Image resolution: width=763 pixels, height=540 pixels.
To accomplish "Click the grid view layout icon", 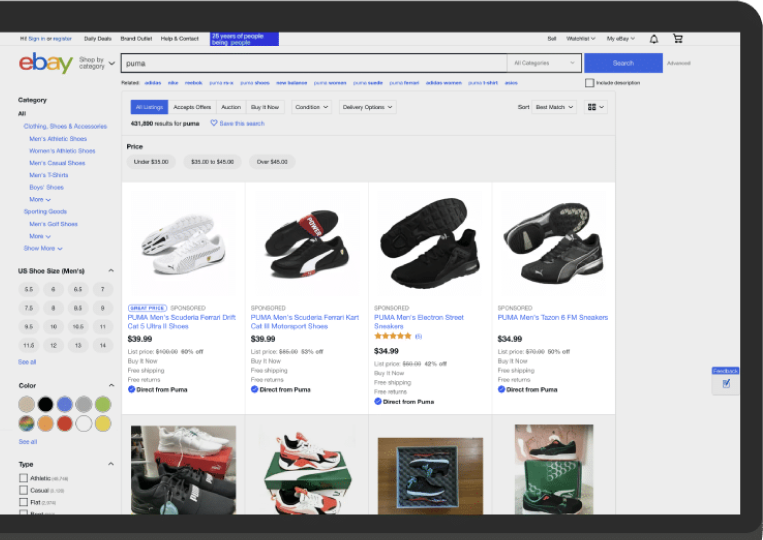I will coord(596,107).
